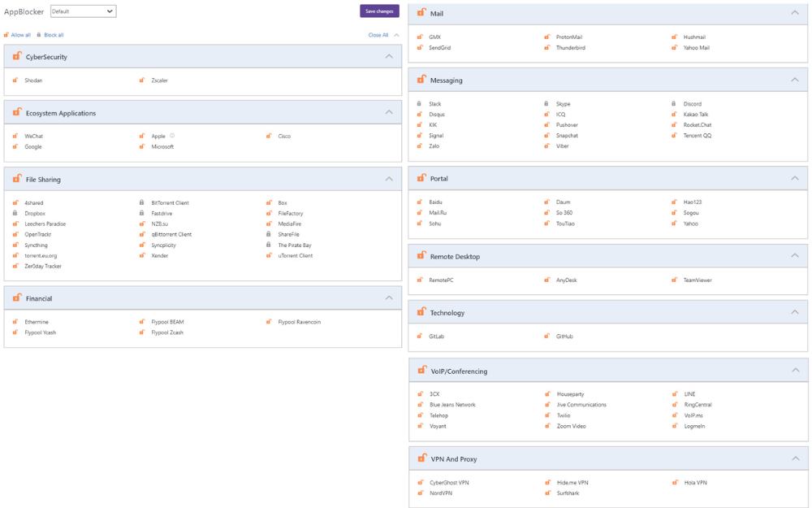Click the unlock icon next to TeamViewer

674,280
